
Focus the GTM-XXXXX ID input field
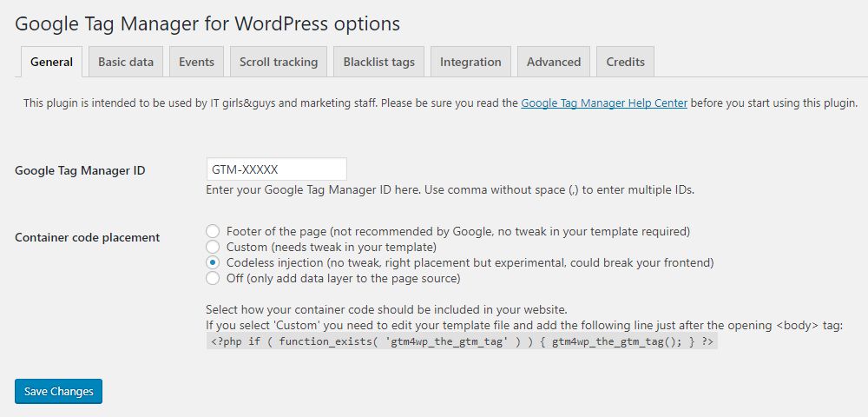click(x=276, y=169)
